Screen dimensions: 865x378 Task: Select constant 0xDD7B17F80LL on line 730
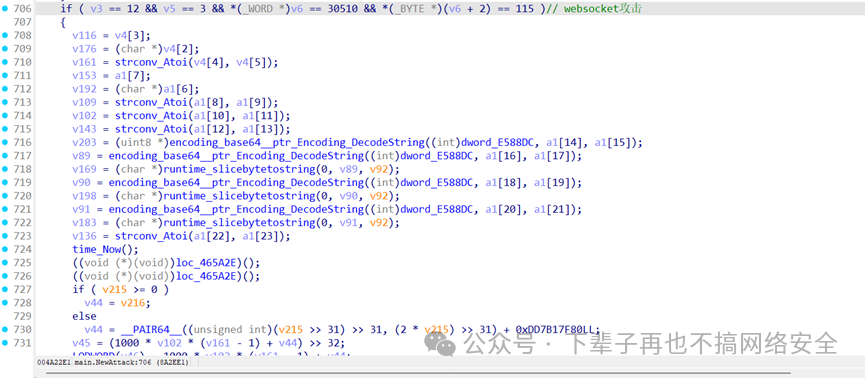click(x=557, y=329)
